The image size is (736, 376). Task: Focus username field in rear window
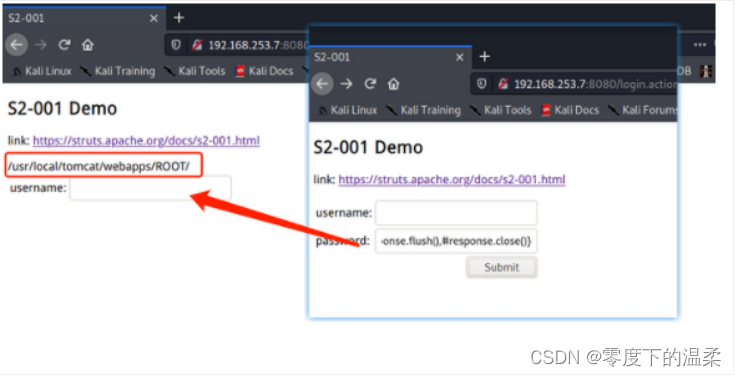pos(150,188)
